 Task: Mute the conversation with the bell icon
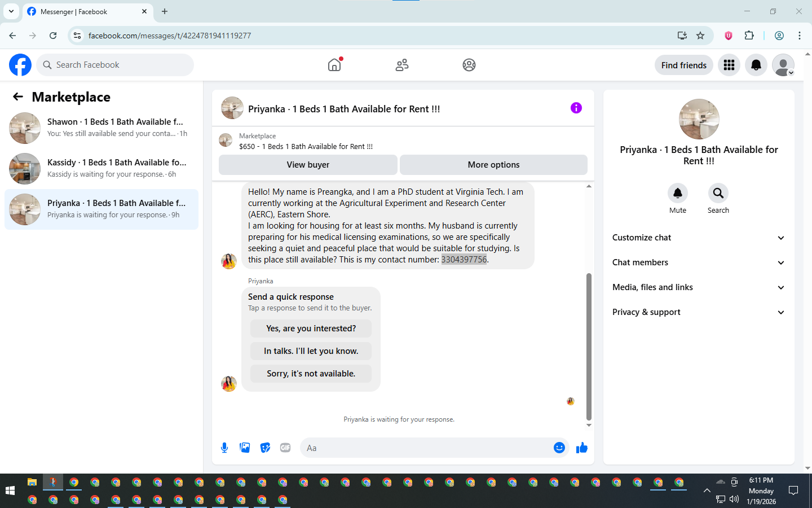[x=678, y=193]
